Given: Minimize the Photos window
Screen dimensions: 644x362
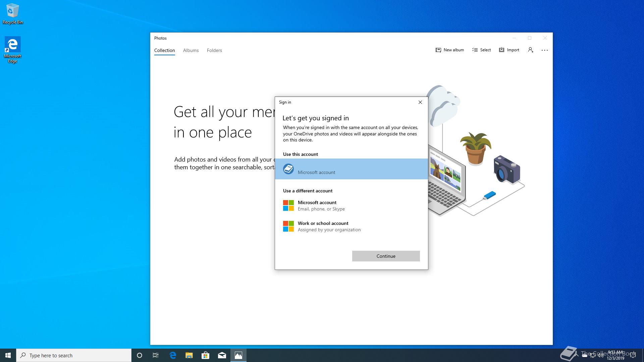Looking at the screenshot, I should click(514, 38).
